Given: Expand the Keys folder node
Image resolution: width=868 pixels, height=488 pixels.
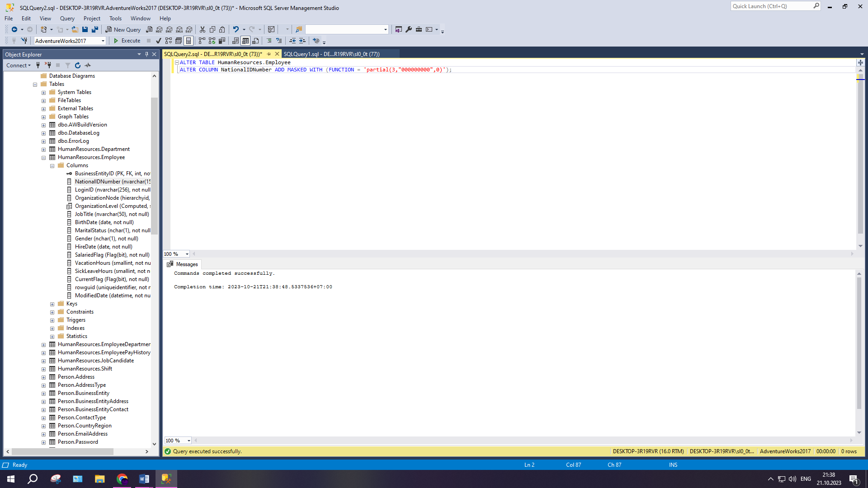Looking at the screenshot, I should click(52, 304).
